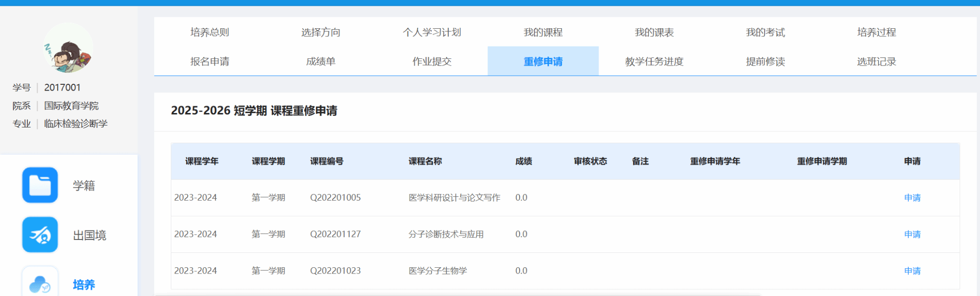Select the 出国境 sidebar label
This screenshot has height=296, width=980.
89,235
